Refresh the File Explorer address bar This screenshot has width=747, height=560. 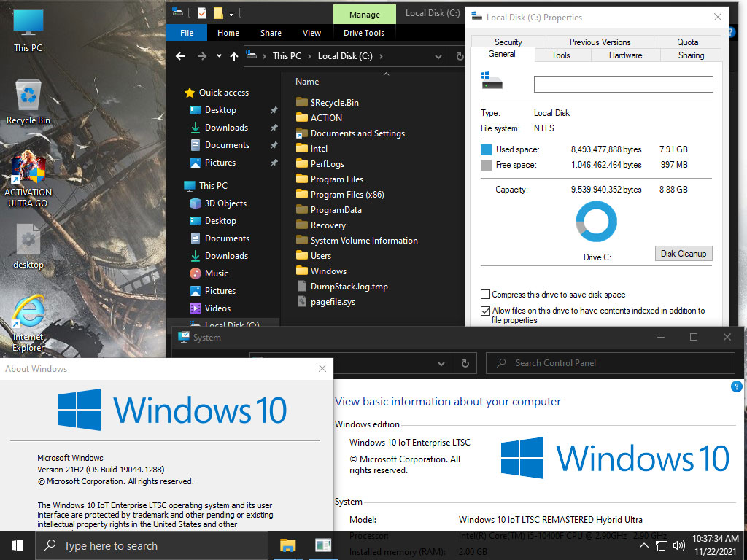(460, 56)
